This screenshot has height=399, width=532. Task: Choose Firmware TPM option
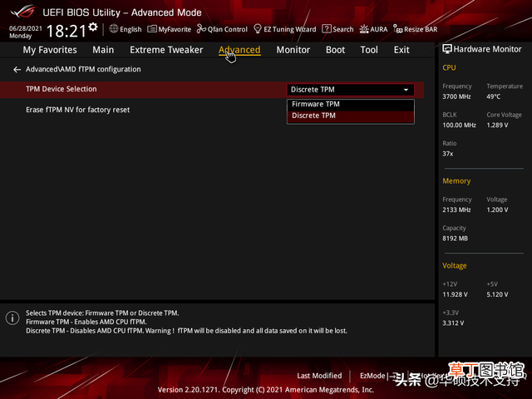pos(351,104)
